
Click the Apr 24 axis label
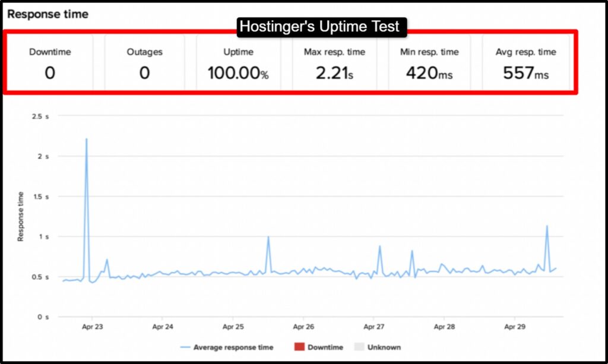pos(163,327)
